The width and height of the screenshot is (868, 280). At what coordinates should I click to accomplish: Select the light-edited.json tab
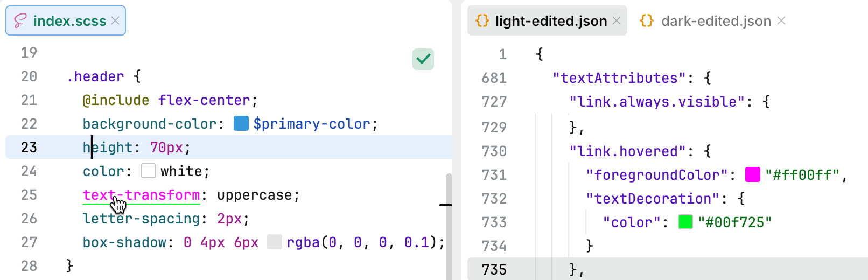[x=550, y=21]
